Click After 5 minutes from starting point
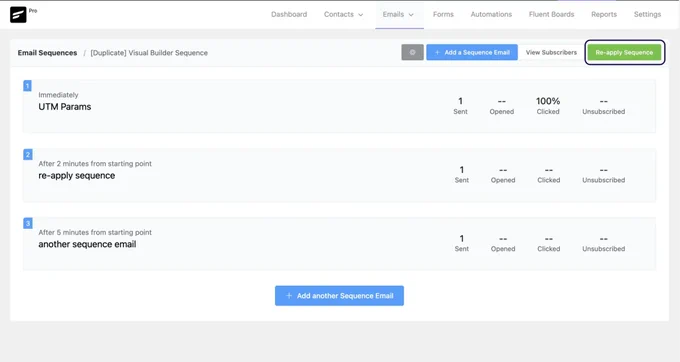The image size is (680, 362). pos(95,232)
